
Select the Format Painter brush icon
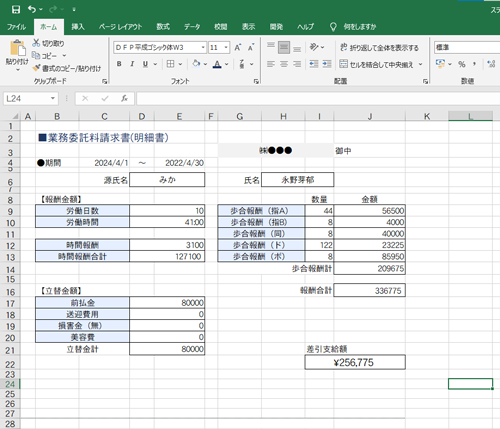pos(36,68)
